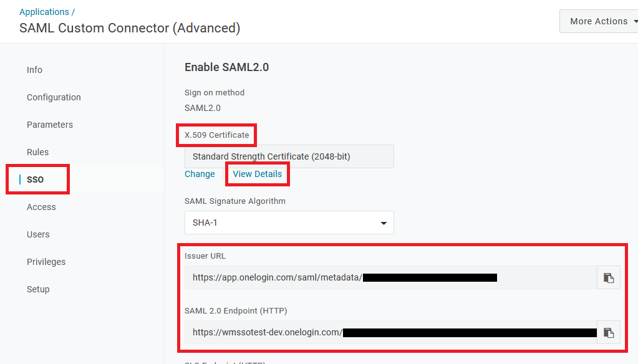Open the Access tab

pos(41,207)
